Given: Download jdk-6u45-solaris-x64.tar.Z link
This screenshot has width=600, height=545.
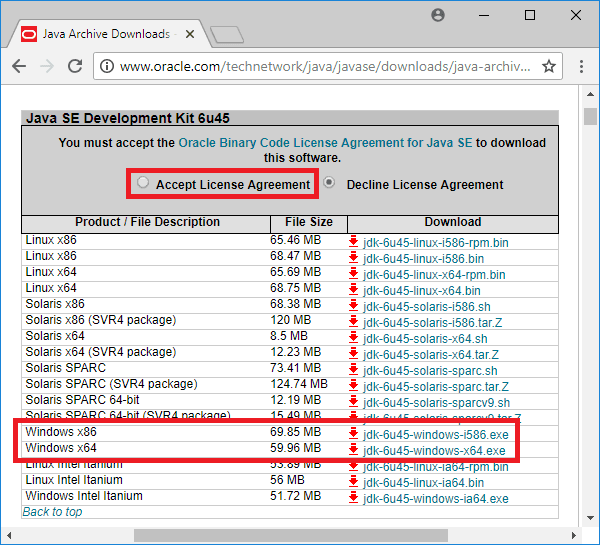Looking at the screenshot, I should point(431,355).
